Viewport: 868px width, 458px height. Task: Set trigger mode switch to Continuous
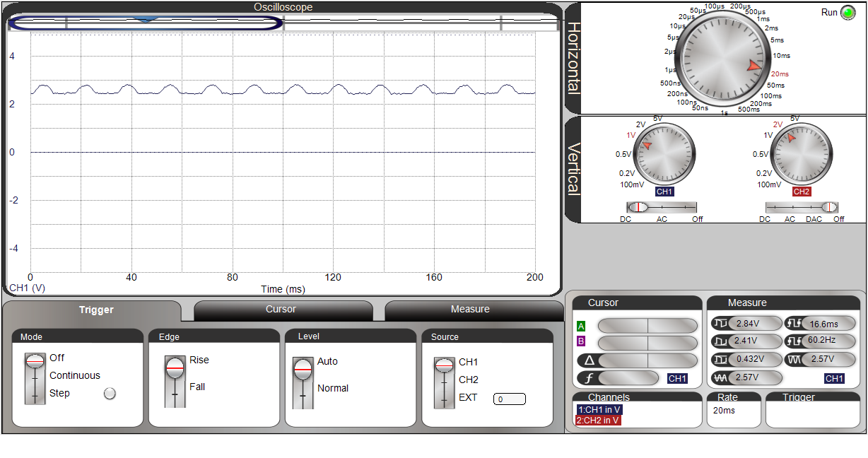35,376
